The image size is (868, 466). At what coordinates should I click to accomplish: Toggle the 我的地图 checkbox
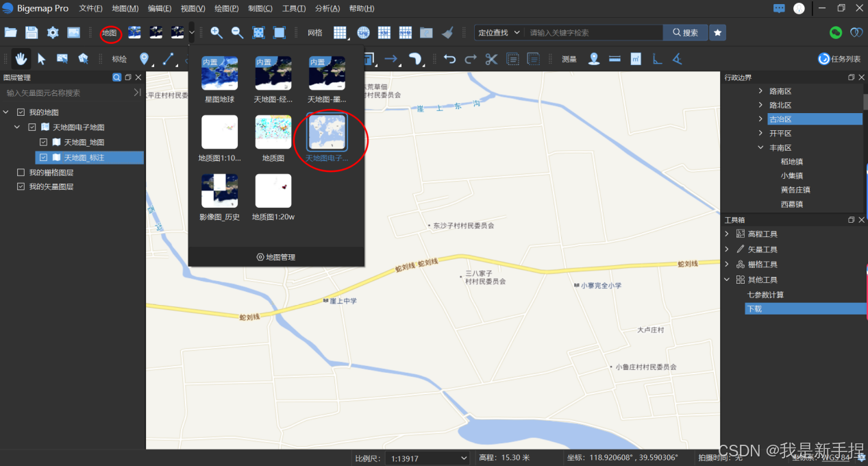pyautogui.click(x=21, y=112)
